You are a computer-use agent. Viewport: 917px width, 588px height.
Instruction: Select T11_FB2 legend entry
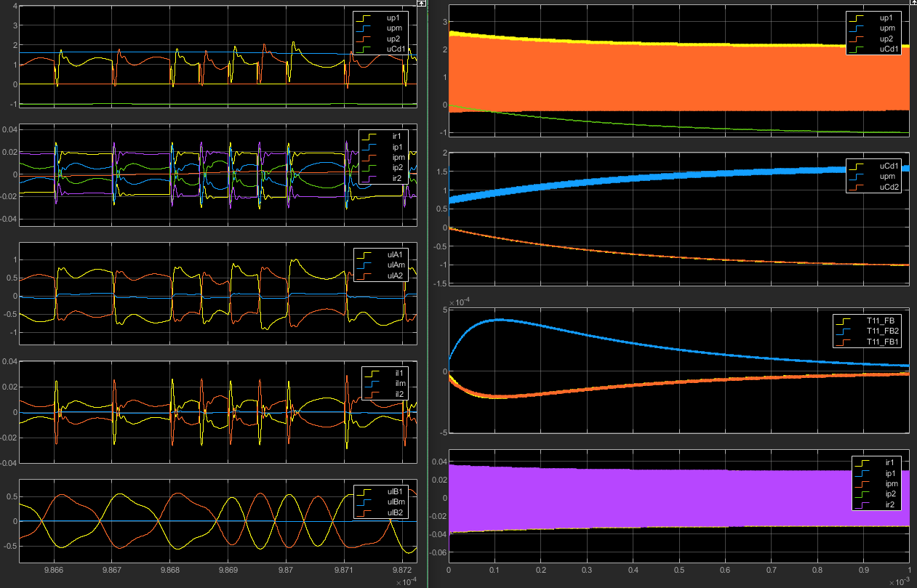(881, 331)
